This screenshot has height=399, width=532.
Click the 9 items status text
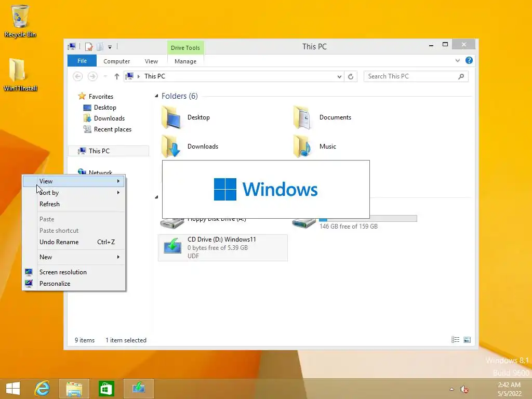85,340
